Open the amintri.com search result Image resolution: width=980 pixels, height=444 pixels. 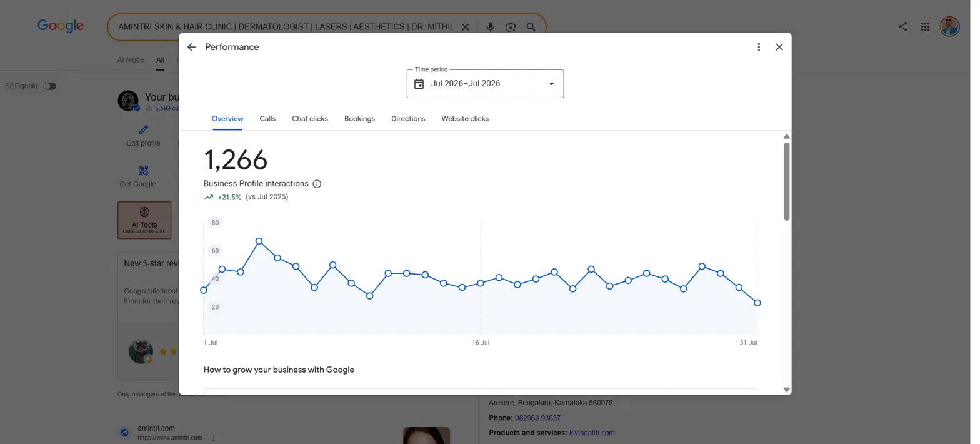tap(156, 428)
